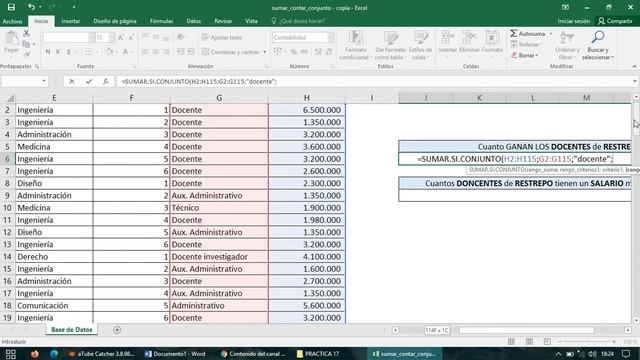The height and width of the screenshot is (360, 640).
Task: Click Iniciar sesión
Action: (573, 21)
